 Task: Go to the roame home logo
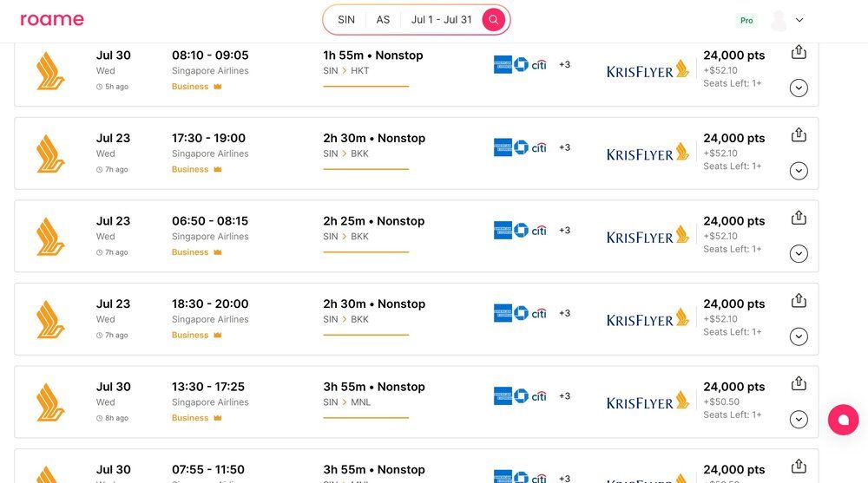[52, 19]
